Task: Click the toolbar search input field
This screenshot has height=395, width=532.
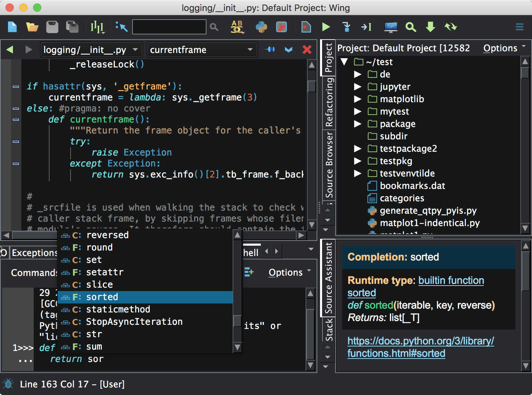Action: tap(169, 27)
